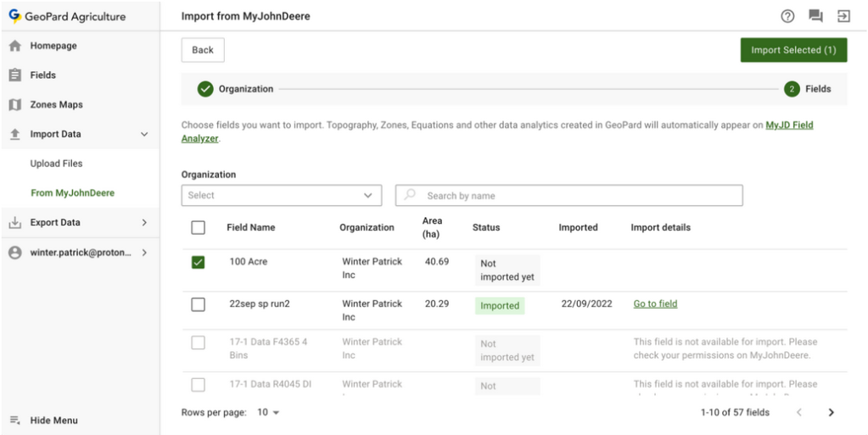
Task: Open the Zones Maps menu item
Action: pyautogui.click(x=56, y=105)
